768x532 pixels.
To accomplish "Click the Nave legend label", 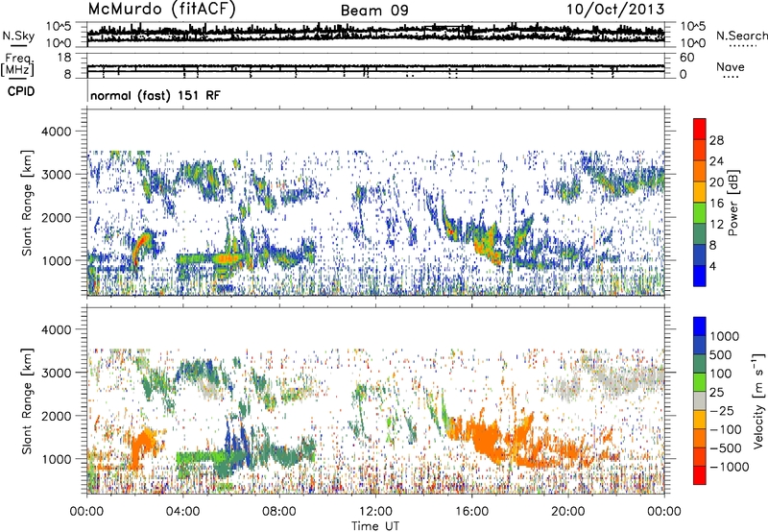I will (x=731, y=66).
